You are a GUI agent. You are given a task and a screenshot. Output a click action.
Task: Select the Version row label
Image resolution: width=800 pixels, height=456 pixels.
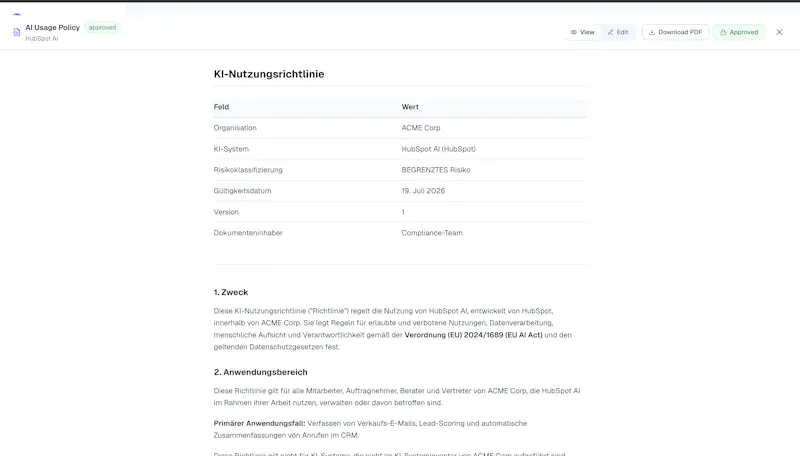(226, 212)
